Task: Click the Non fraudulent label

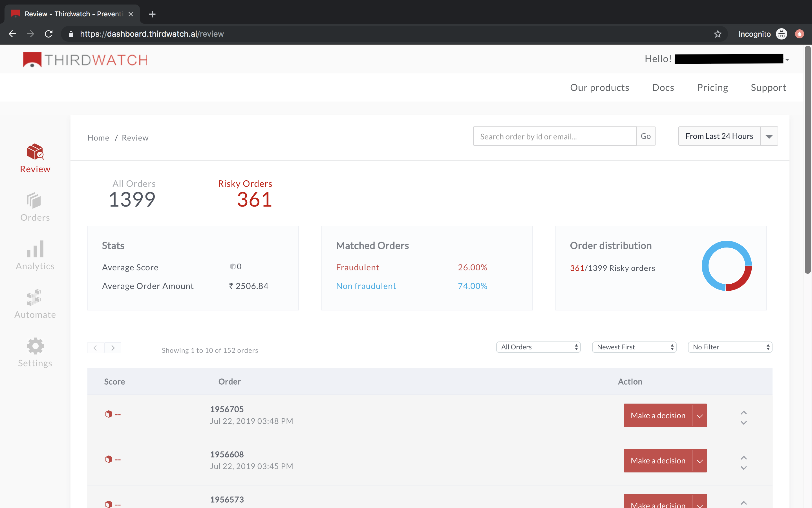Action: pyautogui.click(x=366, y=286)
